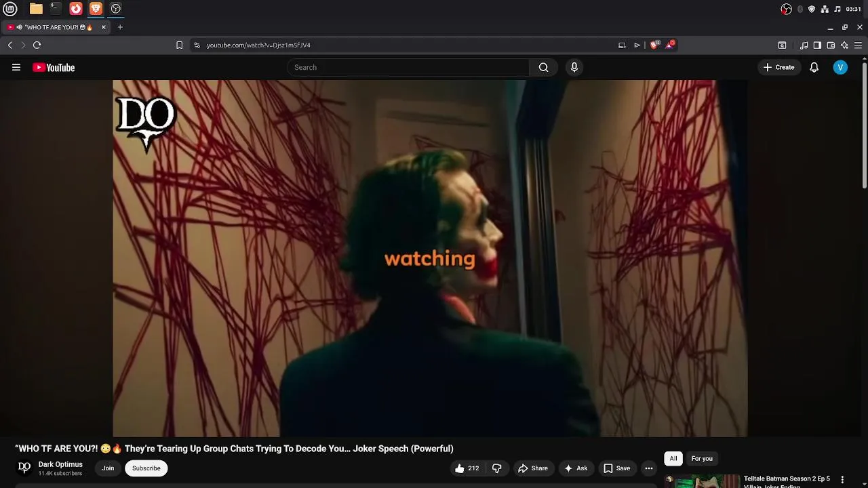
Task: Launch the terminal from the panel
Action: [x=56, y=9]
